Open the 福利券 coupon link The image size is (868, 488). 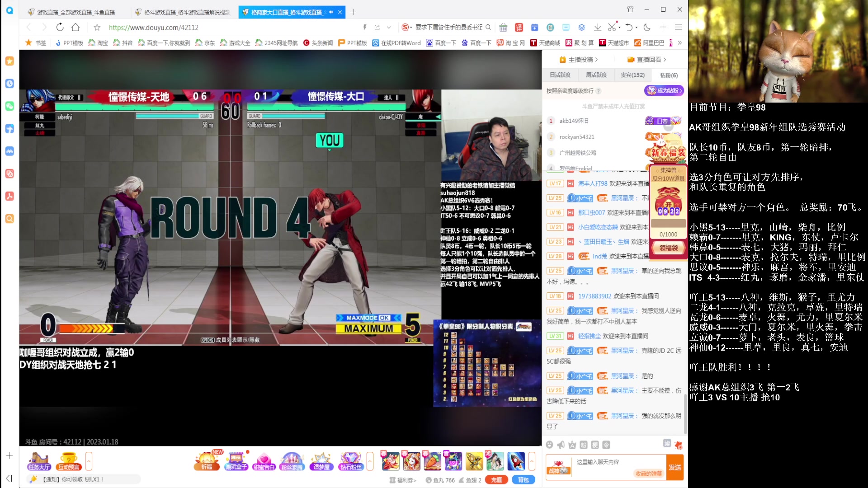click(x=403, y=480)
